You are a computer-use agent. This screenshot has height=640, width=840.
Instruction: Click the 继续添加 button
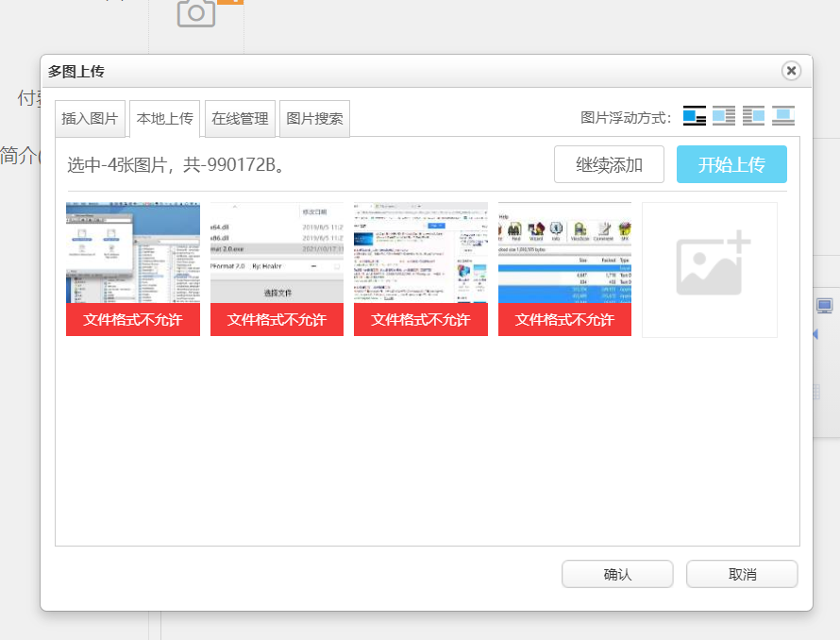pos(609,164)
